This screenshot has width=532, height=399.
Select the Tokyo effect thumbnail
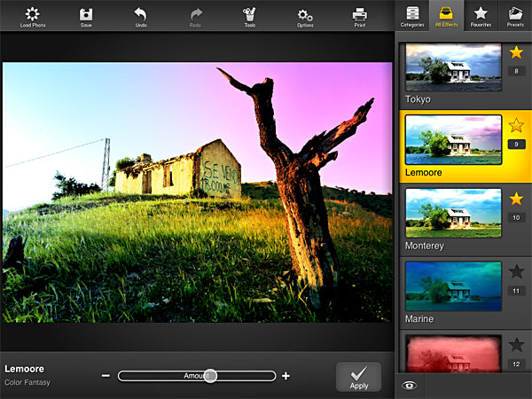(453, 67)
